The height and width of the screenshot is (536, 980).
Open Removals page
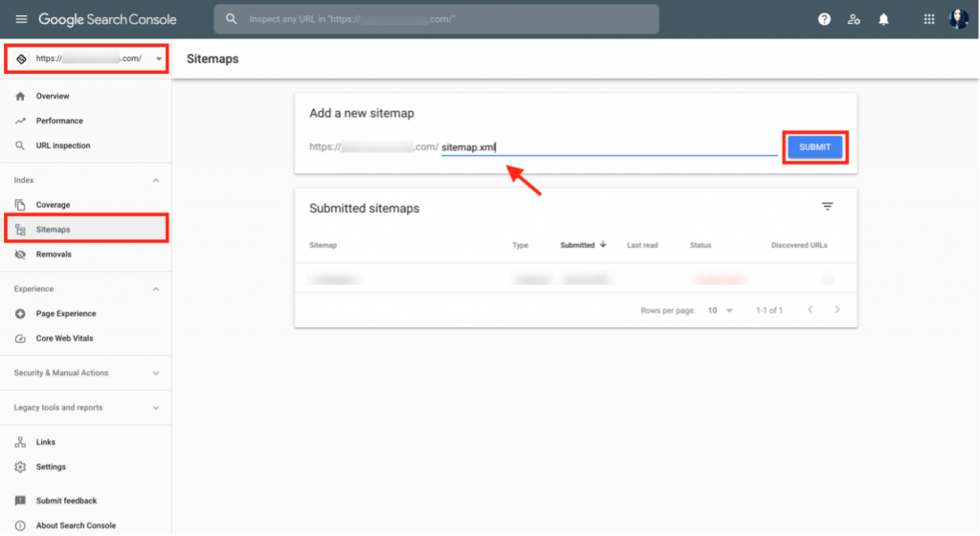[x=54, y=255]
